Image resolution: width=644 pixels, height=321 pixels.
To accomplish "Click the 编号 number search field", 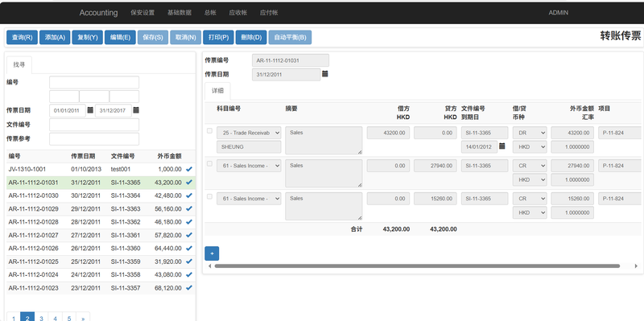I will coord(94,82).
